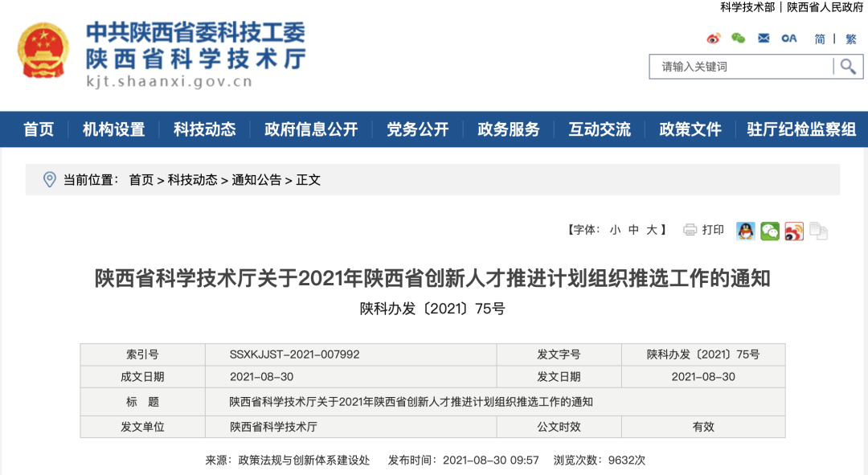868x475 pixels.
Task: Open 互动交流 navigation menu
Action: (600, 129)
